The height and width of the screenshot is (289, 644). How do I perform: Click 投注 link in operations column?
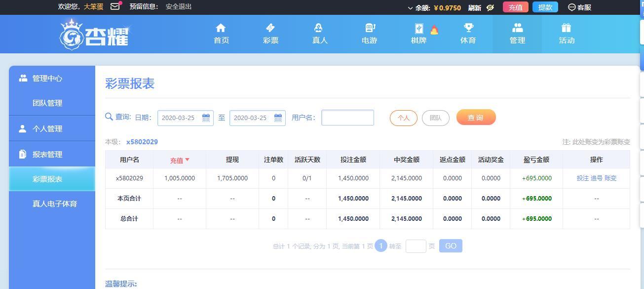(x=583, y=178)
